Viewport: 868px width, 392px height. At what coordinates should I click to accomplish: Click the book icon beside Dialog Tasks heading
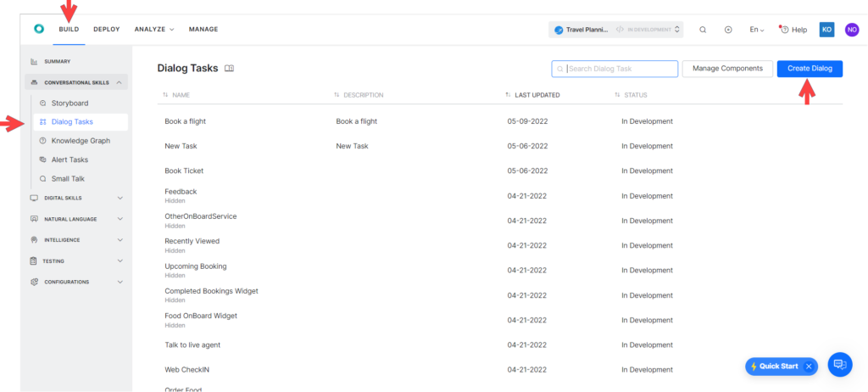coord(229,69)
